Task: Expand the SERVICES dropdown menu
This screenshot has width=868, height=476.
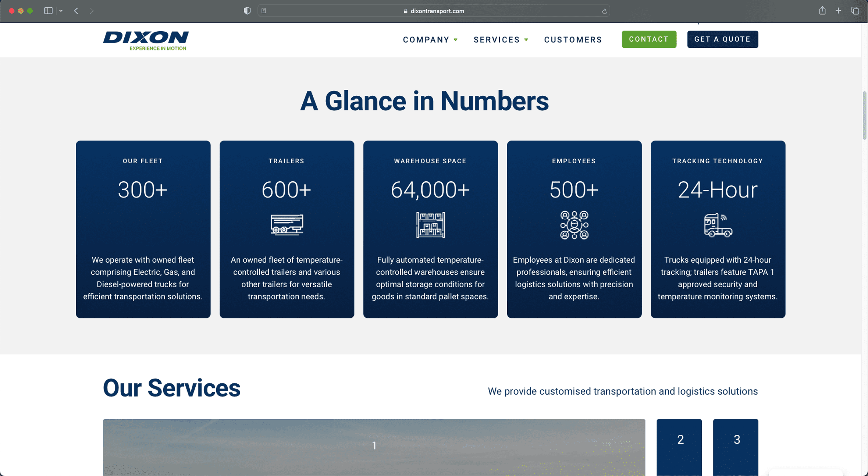Action: coord(501,39)
